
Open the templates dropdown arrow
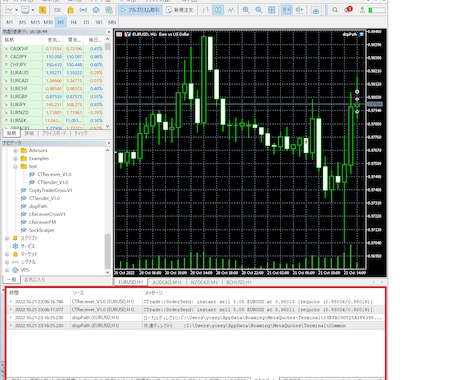pos(33,10)
